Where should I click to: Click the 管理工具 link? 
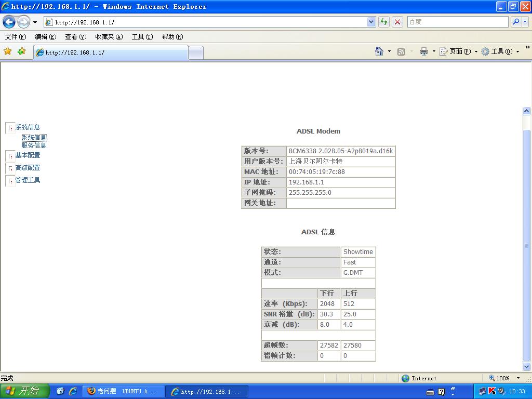tap(28, 180)
